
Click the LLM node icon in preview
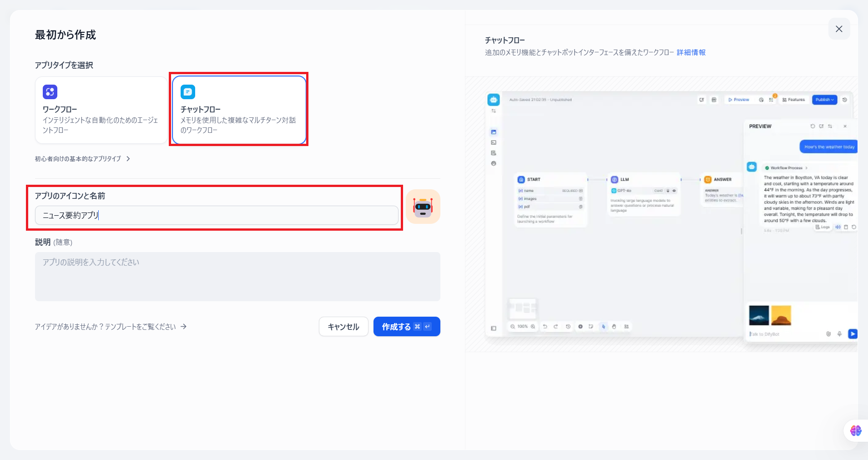click(x=615, y=179)
